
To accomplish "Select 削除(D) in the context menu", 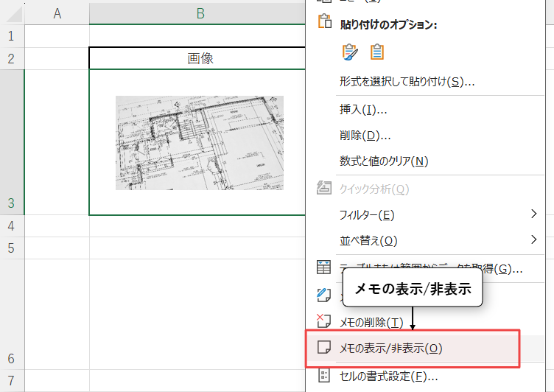I will (365, 135).
